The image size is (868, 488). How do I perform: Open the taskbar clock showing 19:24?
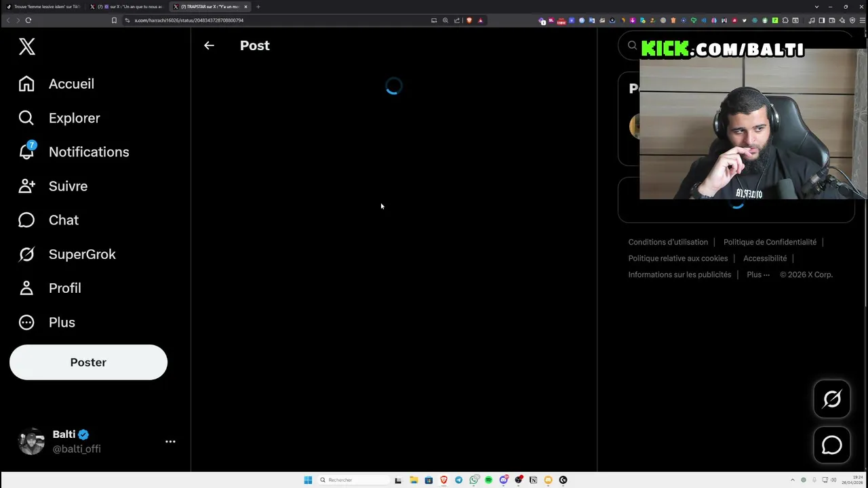[852, 480]
